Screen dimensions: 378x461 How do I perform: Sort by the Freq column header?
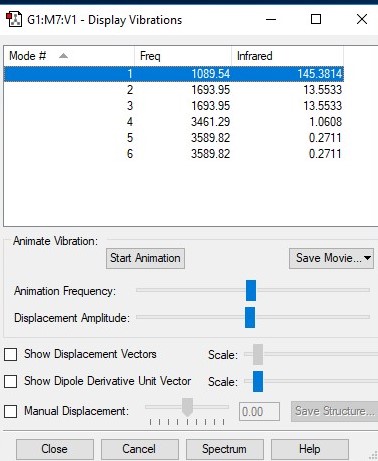(x=183, y=56)
